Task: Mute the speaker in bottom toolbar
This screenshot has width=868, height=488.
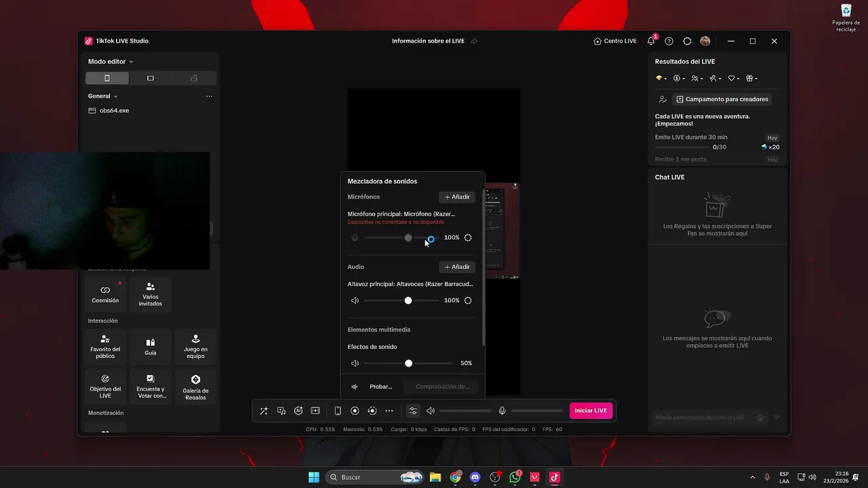Action: (430, 411)
